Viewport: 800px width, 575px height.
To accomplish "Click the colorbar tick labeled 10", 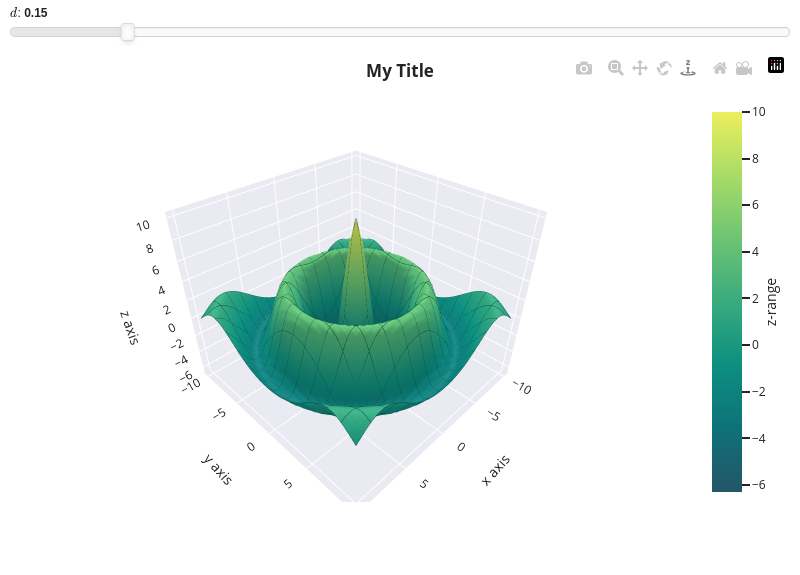I will coord(758,112).
